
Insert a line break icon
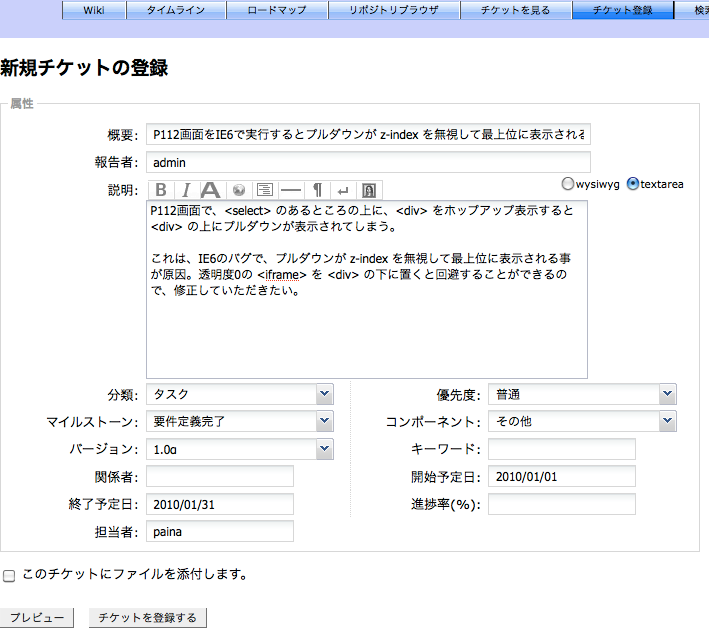tap(343, 190)
